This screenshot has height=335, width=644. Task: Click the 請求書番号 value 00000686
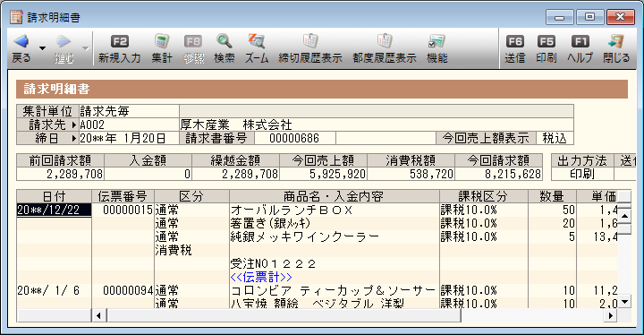[295, 138]
